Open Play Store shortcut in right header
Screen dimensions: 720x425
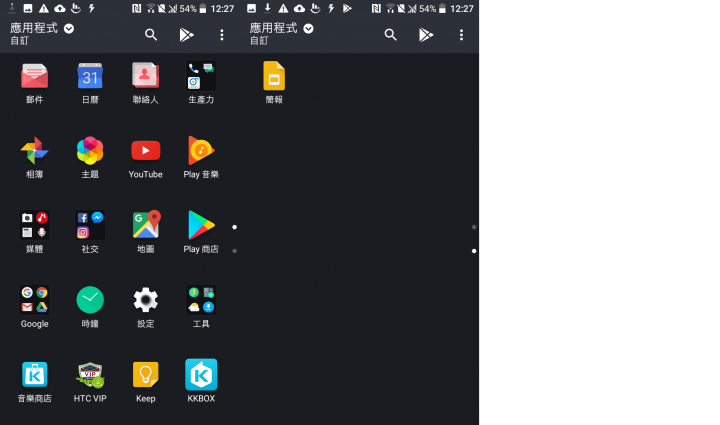point(426,34)
